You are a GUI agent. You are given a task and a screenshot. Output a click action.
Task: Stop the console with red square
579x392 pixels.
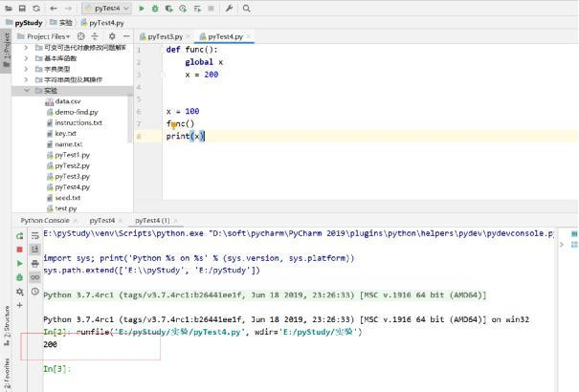click(19, 250)
